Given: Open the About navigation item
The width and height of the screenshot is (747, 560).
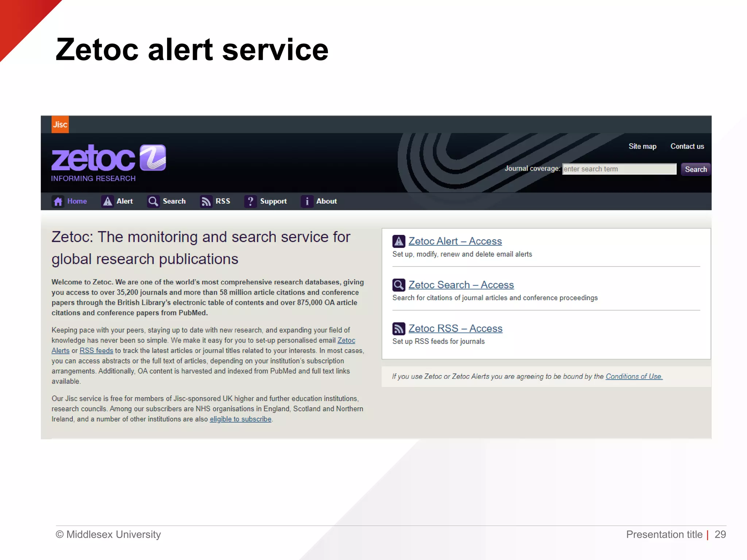Looking at the screenshot, I should (326, 201).
